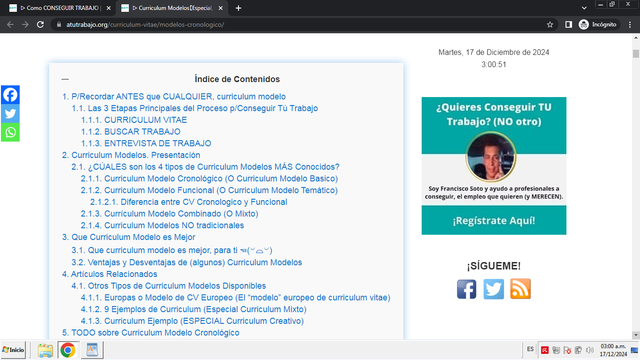Go to '2.1.3. Curriculum Modelo Combinado' entry
Image resolution: width=640 pixels, height=360 pixels.
click(169, 214)
